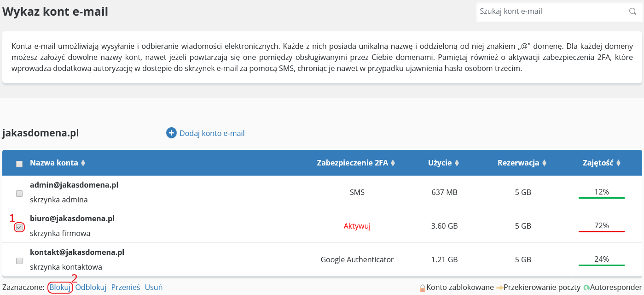
Task: Sort by Zajętość column arrows
Action: click(x=618, y=163)
